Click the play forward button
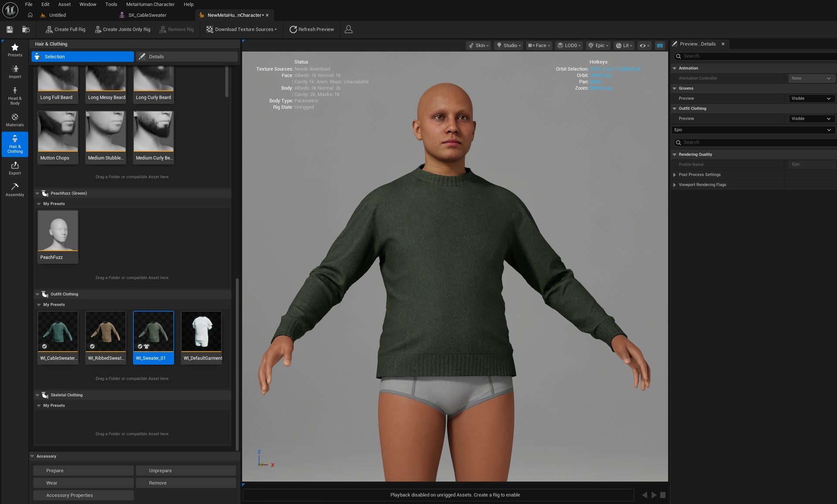 pyautogui.click(x=654, y=495)
